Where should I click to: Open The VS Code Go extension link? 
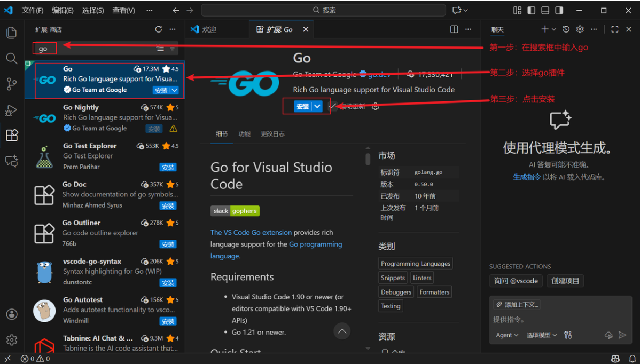point(251,232)
